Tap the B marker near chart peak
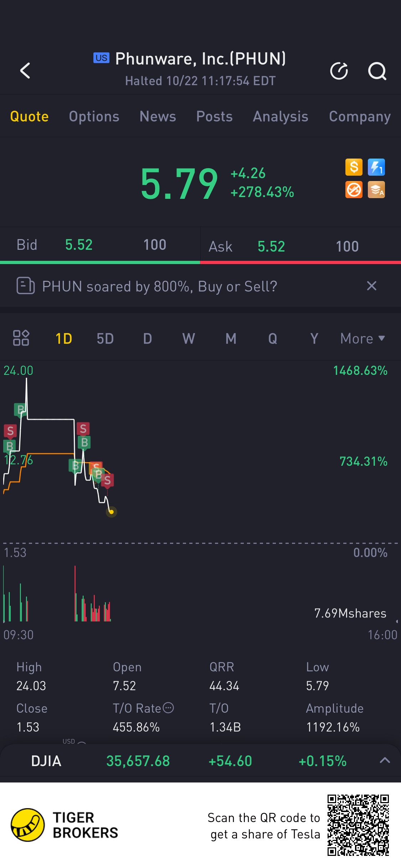This screenshot has width=401, height=868. coord(20,409)
